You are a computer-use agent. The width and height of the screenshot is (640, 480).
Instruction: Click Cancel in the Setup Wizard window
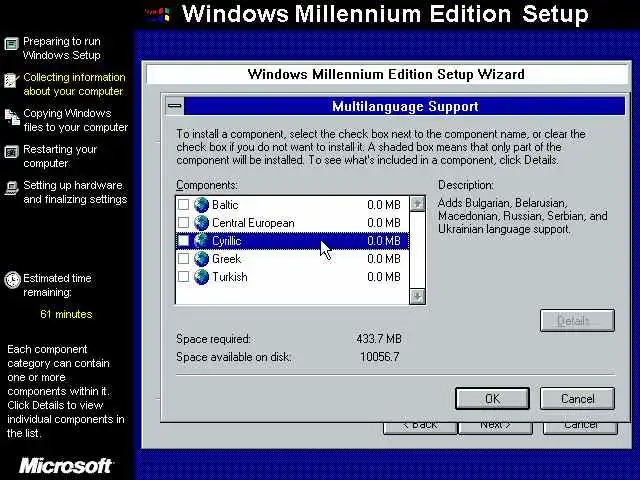pos(580,426)
